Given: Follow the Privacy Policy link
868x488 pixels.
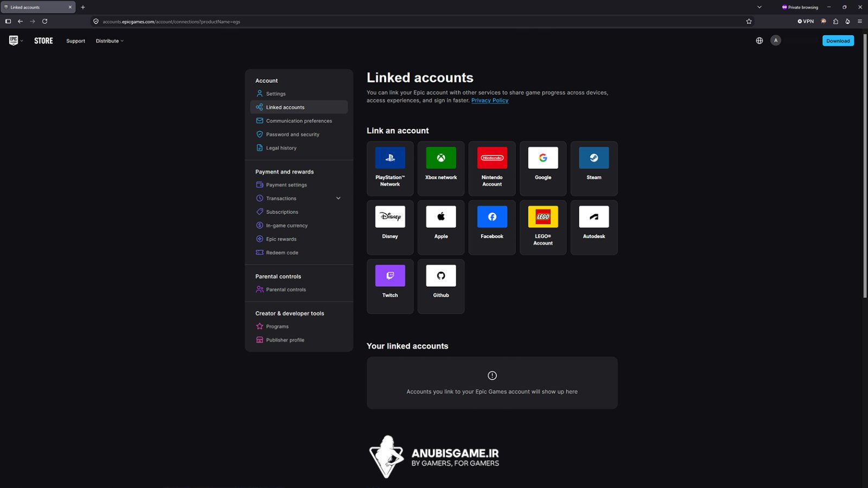Looking at the screenshot, I should (490, 100).
